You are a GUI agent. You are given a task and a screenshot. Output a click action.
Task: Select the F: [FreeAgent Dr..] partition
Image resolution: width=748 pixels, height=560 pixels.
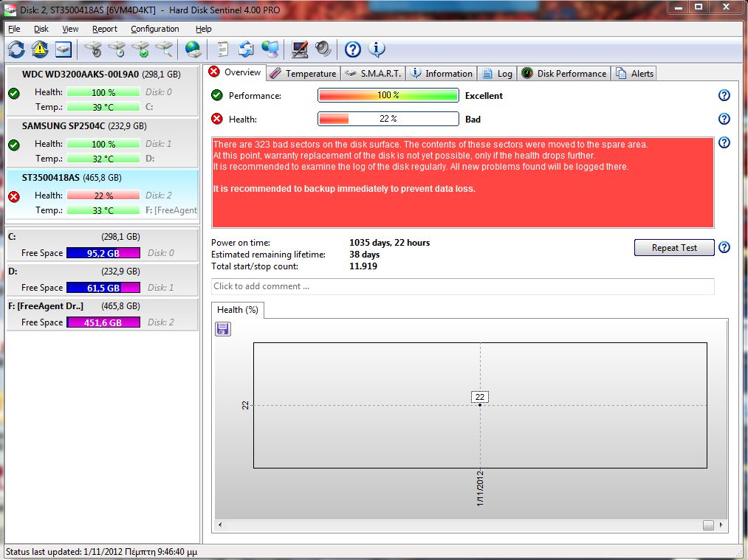click(x=102, y=314)
